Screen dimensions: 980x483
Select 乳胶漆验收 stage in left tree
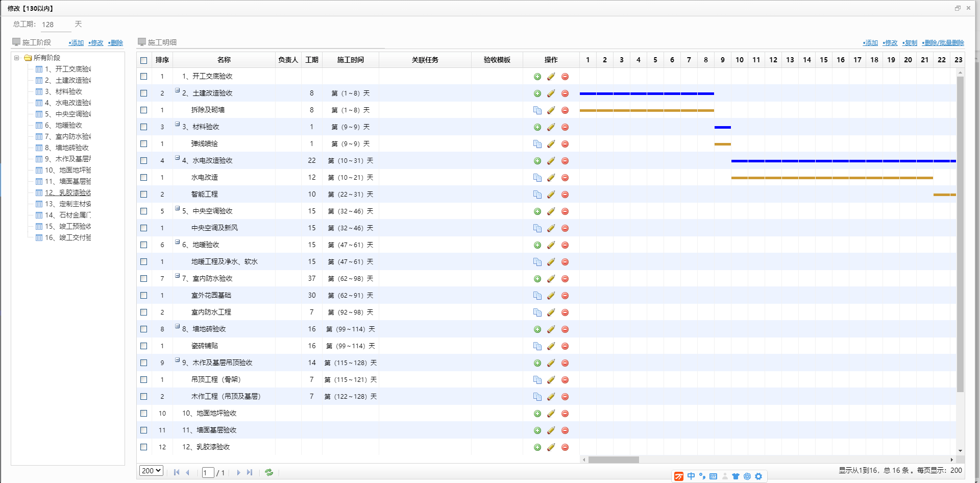(68, 192)
